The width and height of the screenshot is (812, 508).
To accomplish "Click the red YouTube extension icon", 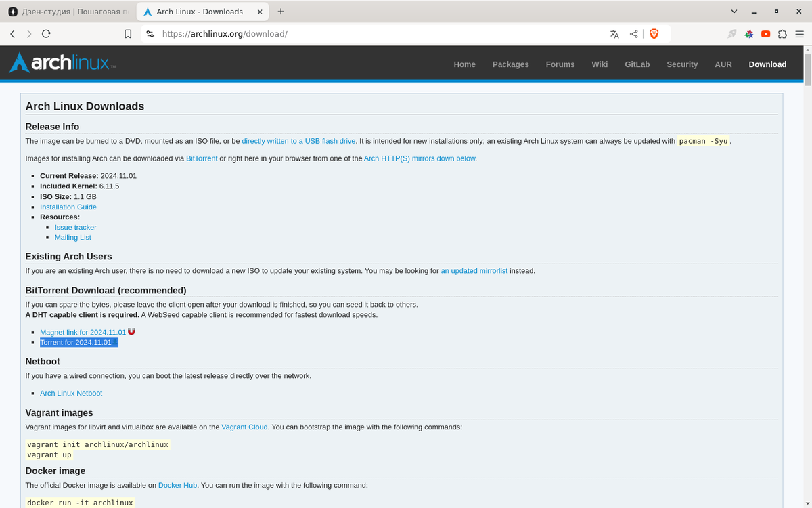I will [765, 34].
